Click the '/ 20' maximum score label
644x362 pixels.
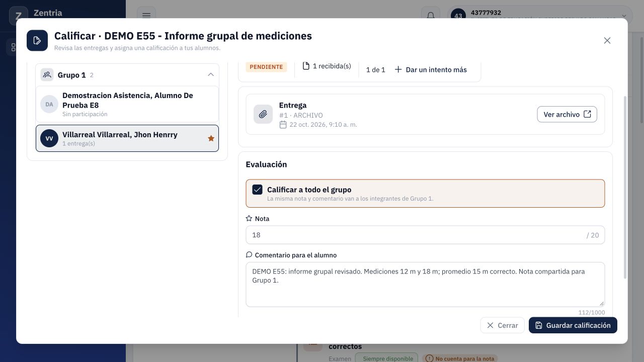tap(593, 235)
